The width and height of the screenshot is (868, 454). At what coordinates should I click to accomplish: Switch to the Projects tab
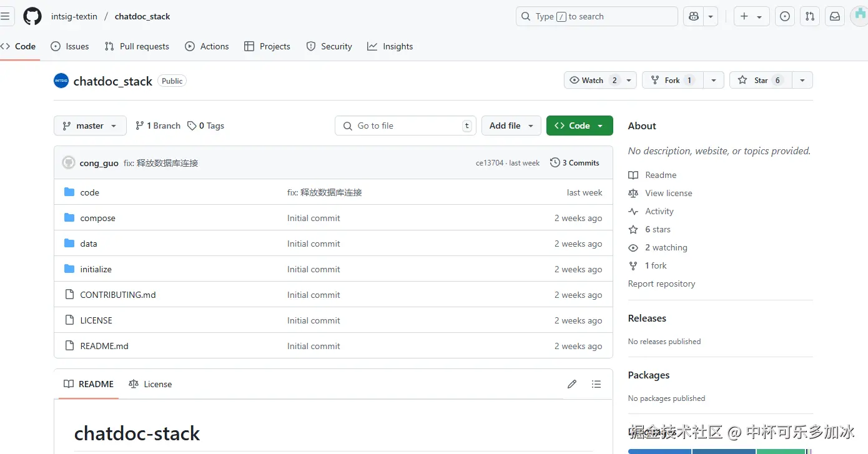click(267, 46)
